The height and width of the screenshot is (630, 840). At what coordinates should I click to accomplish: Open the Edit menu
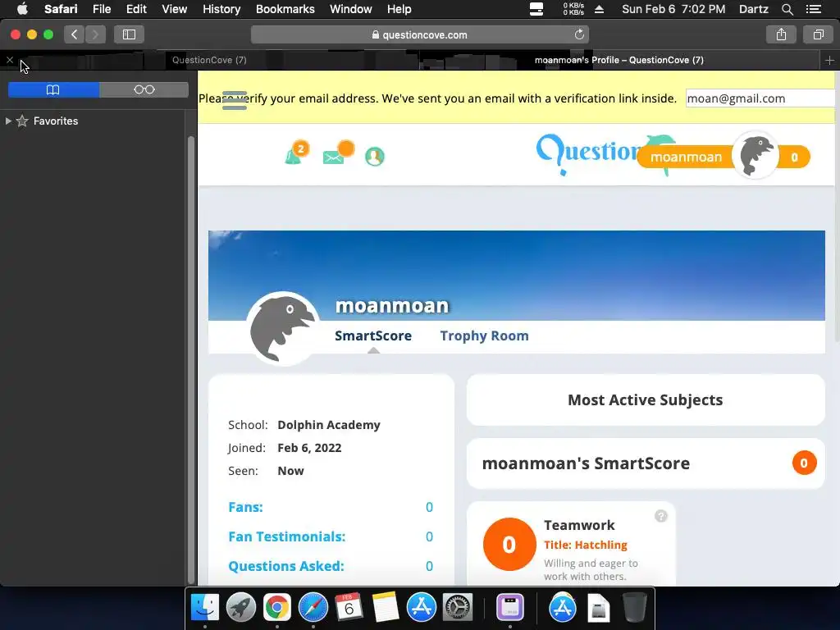[x=136, y=9]
